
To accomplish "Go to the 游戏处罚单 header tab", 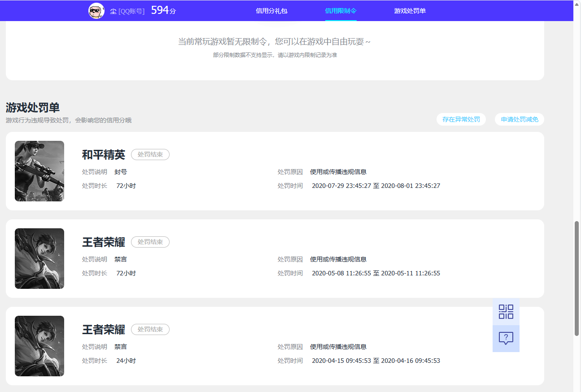I will tap(410, 11).
